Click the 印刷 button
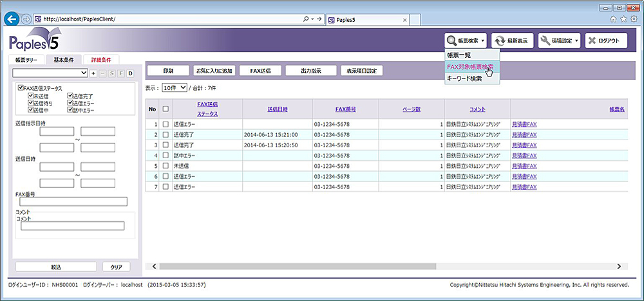The height and width of the screenshot is (301, 644). (x=168, y=71)
